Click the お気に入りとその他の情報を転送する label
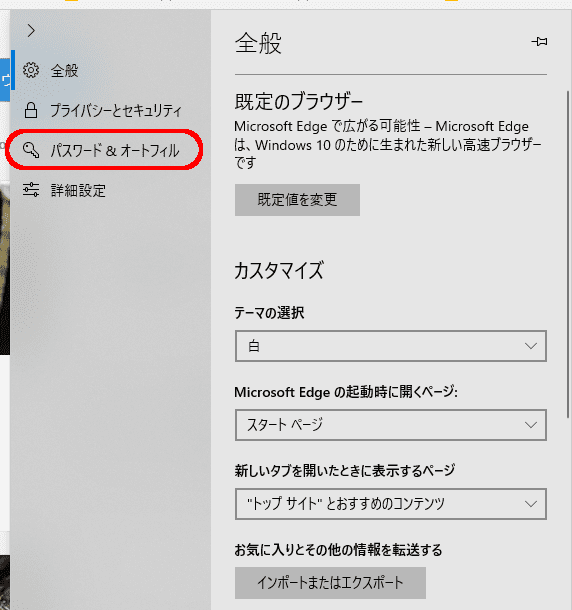Screen dimensions: 572x610 [x=338, y=550]
